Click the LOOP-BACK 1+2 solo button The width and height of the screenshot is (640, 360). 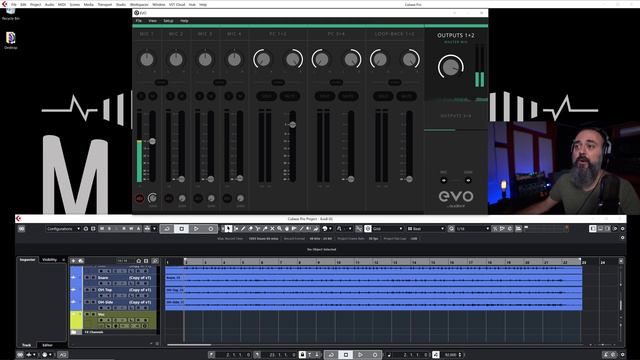point(383,96)
